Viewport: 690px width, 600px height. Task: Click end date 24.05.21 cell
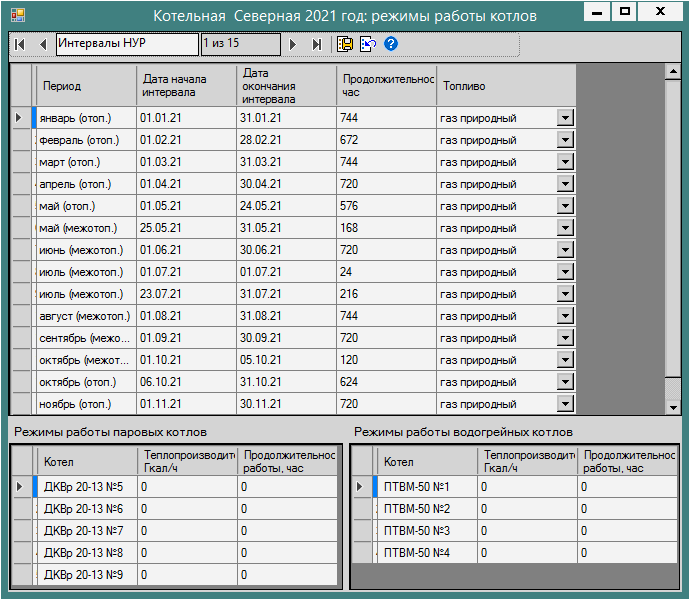pyautogui.click(x=286, y=206)
